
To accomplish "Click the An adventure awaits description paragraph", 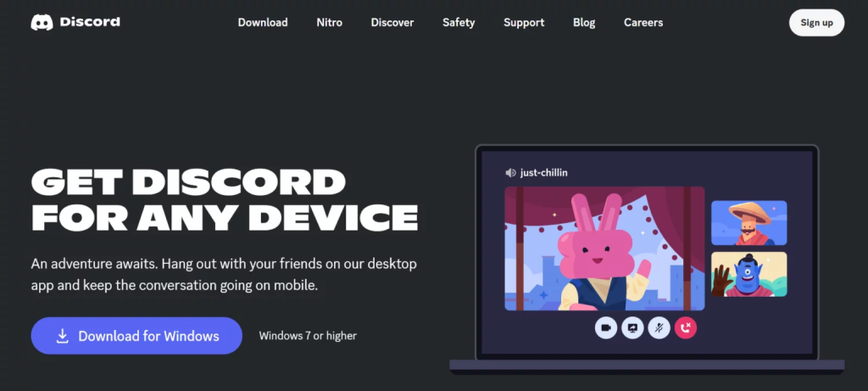I will [224, 275].
